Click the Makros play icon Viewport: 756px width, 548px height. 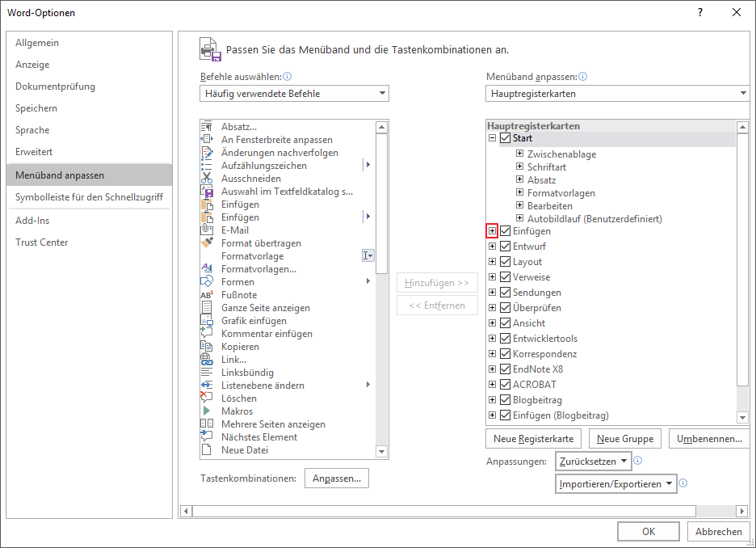point(206,411)
